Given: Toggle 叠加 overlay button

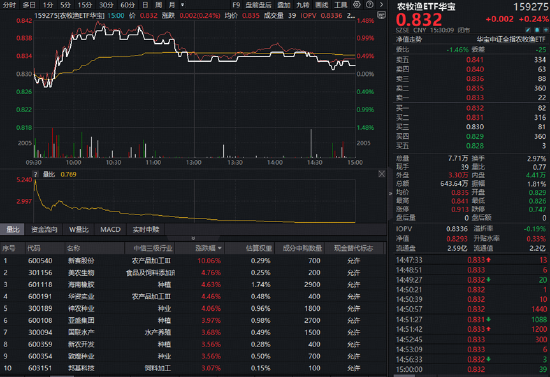Looking at the screenshot, I should click(284, 5).
